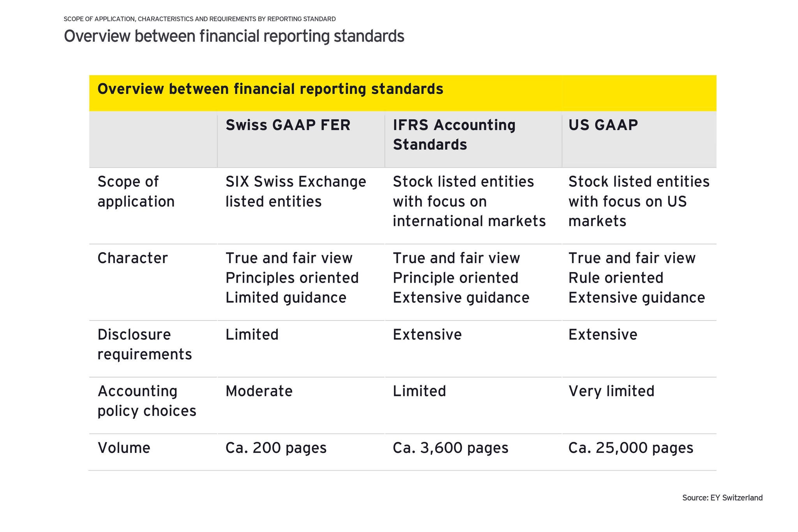Select the Accounting policy choices row label
This screenshot has height=532, width=798.
click(147, 401)
